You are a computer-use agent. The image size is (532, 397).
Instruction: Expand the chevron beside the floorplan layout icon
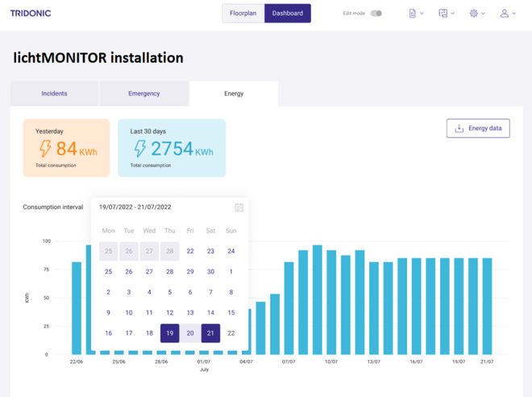click(x=452, y=14)
